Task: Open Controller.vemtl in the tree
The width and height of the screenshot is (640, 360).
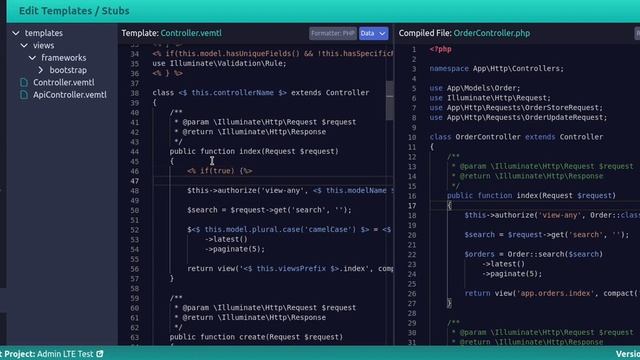Action: [x=64, y=82]
